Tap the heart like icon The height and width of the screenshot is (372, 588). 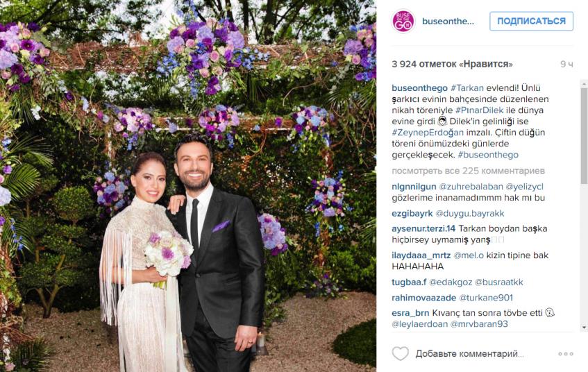pyautogui.click(x=400, y=353)
